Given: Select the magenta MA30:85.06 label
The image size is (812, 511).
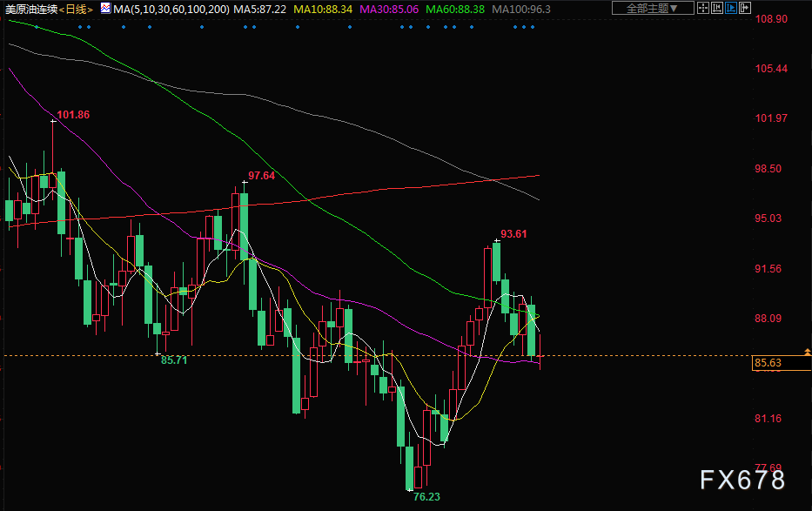Looking at the screenshot, I should coord(388,9).
